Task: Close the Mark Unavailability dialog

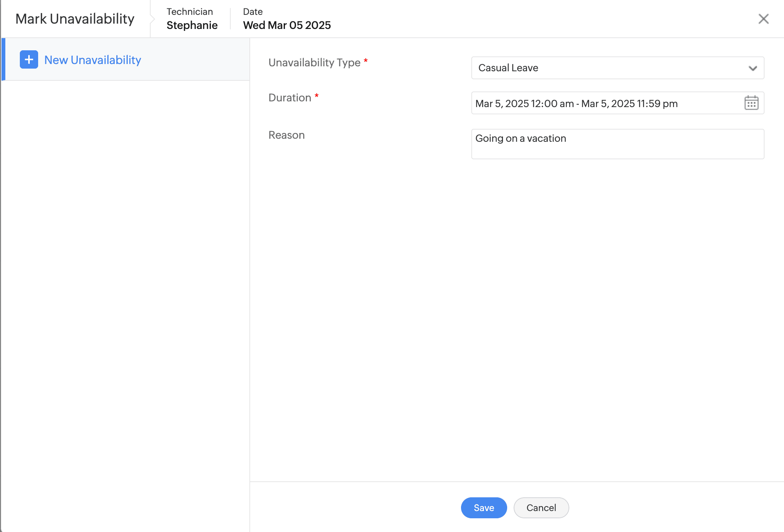Action: coord(763,19)
